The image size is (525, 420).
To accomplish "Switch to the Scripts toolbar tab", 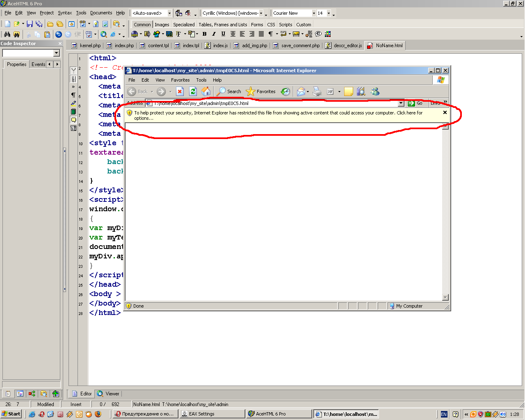I will tap(285, 25).
